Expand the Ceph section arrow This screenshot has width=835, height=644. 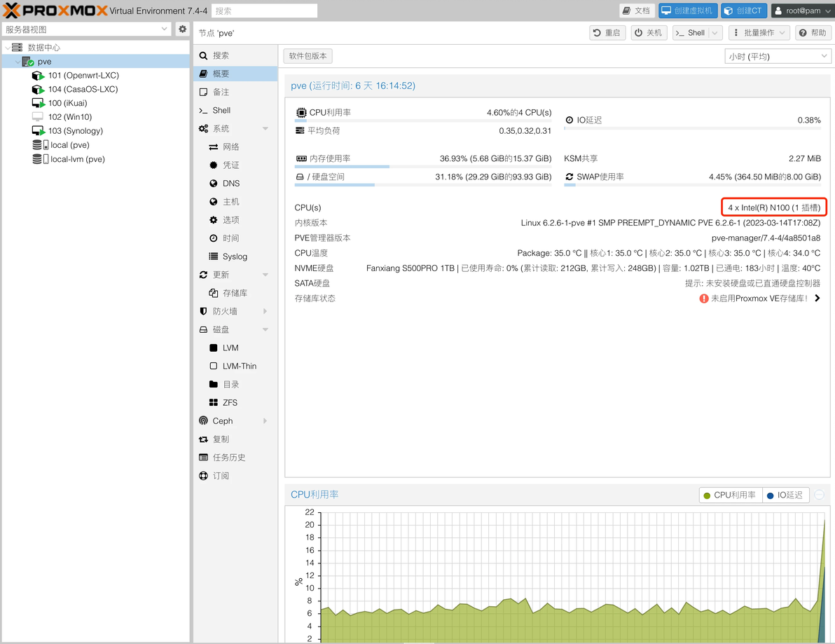point(265,421)
